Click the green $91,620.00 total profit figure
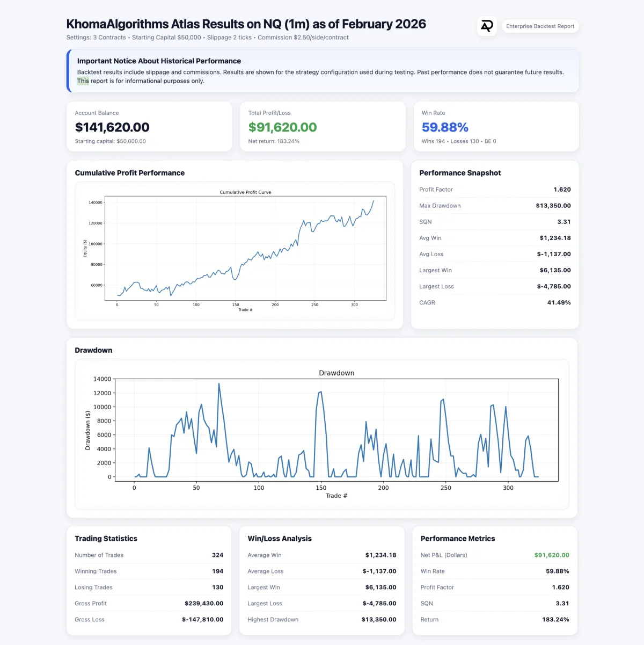The width and height of the screenshot is (644, 645). [x=282, y=127]
